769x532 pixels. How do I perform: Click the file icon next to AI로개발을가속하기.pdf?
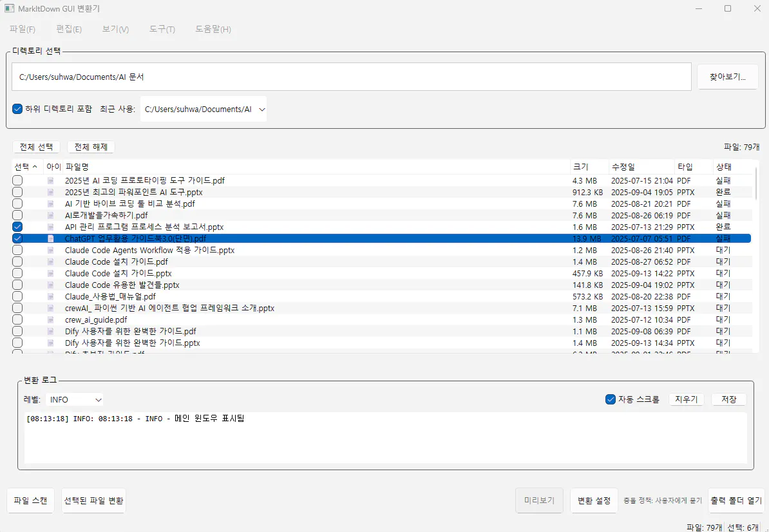click(50, 215)
